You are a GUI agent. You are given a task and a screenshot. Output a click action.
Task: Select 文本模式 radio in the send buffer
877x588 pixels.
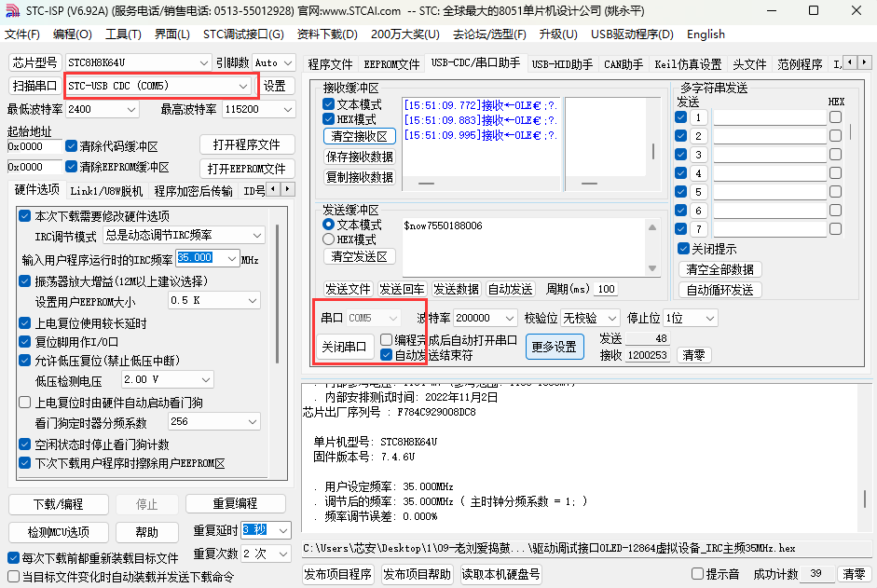tap(329, 225)
